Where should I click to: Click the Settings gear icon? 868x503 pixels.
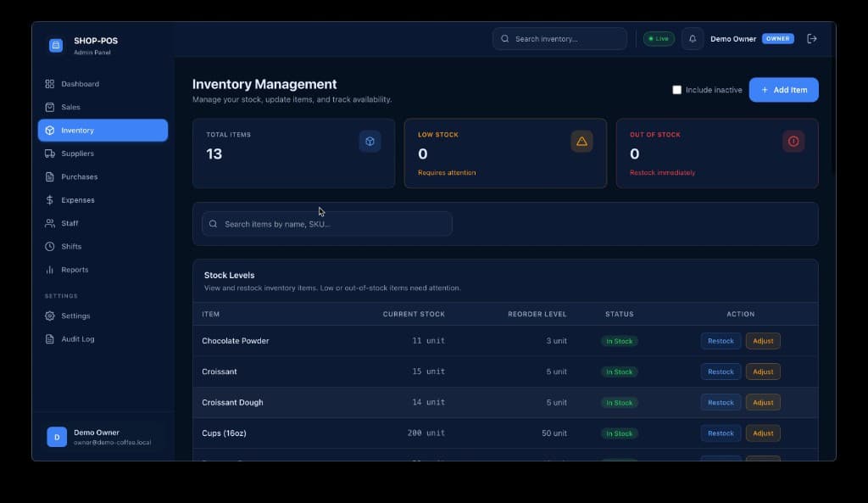tap(50, 316)
